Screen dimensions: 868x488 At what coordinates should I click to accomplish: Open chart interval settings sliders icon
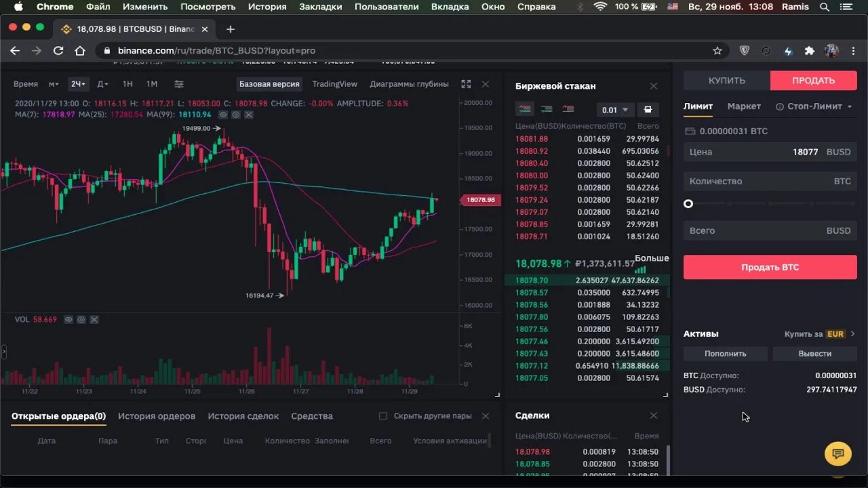178,83
